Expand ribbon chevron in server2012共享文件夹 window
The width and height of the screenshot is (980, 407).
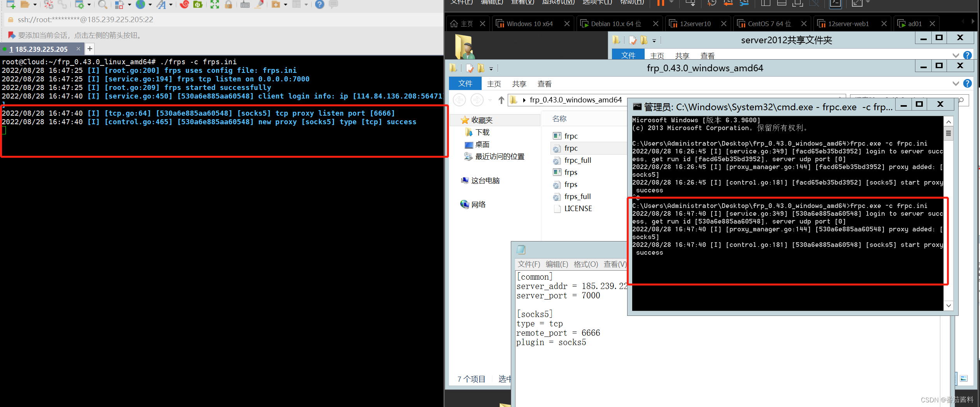[955, 55]
